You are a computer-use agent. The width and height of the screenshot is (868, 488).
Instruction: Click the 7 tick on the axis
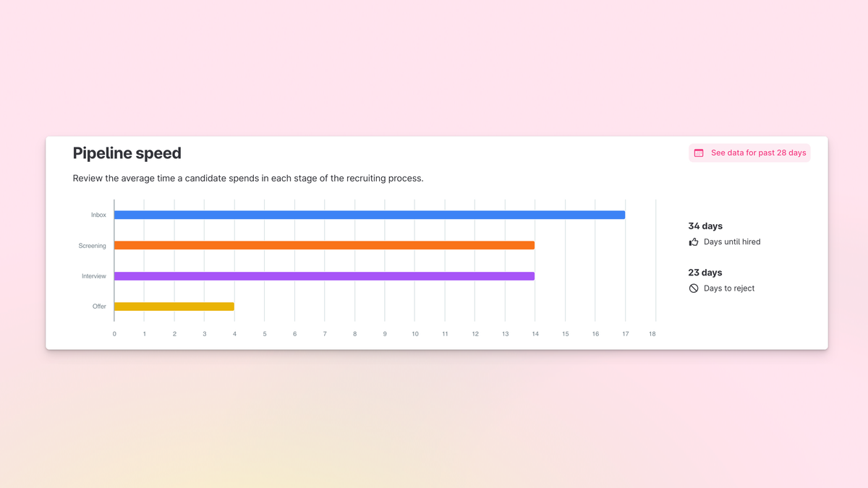[x=325, y=334]
